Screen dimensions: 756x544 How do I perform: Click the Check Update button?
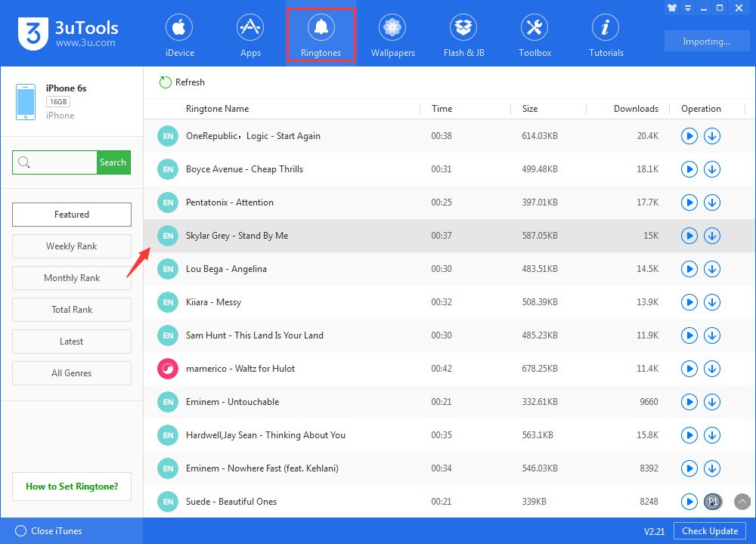[x=710, y=531]
